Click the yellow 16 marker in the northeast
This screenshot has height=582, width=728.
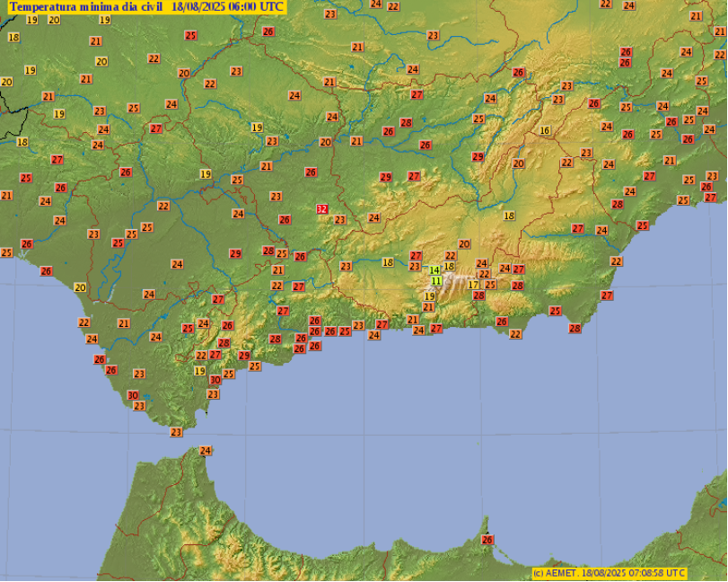coord(543,130)
